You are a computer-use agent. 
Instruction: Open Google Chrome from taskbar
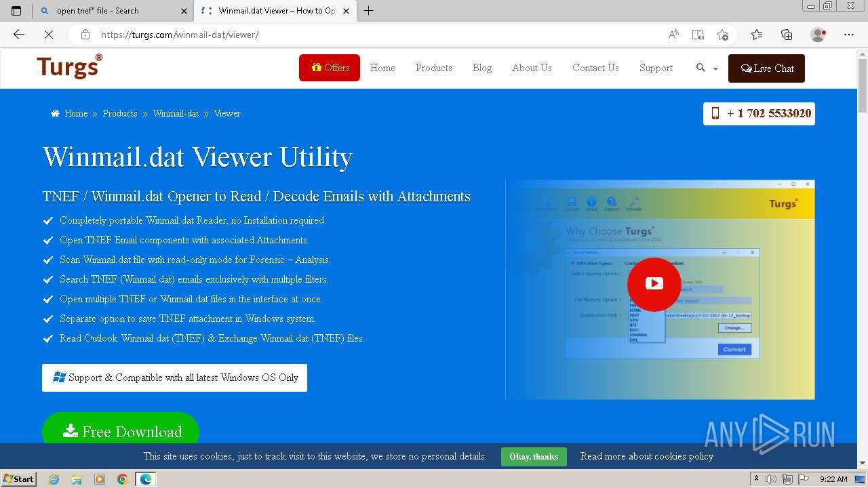click(x=123, y=479)
